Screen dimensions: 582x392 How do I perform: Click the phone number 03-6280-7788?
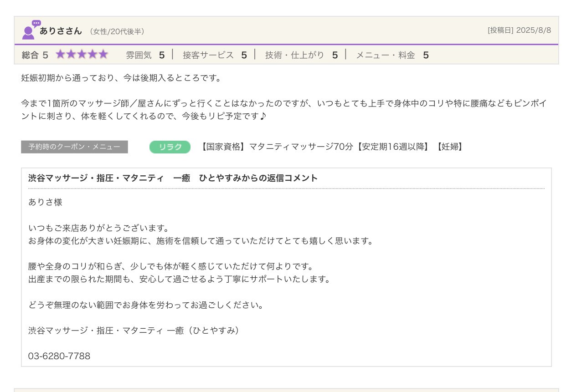(59, 356)
